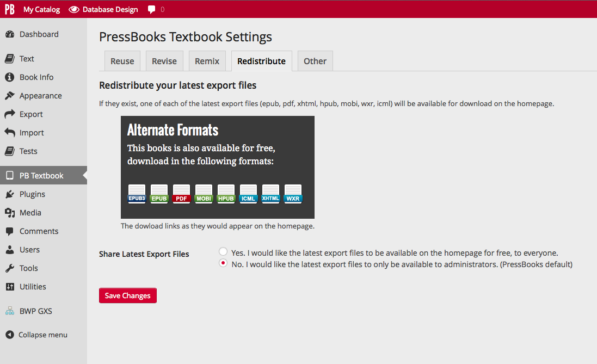
Task: Switch to the Revise tab
Action: pyautogui.click(x=164, y=61)
